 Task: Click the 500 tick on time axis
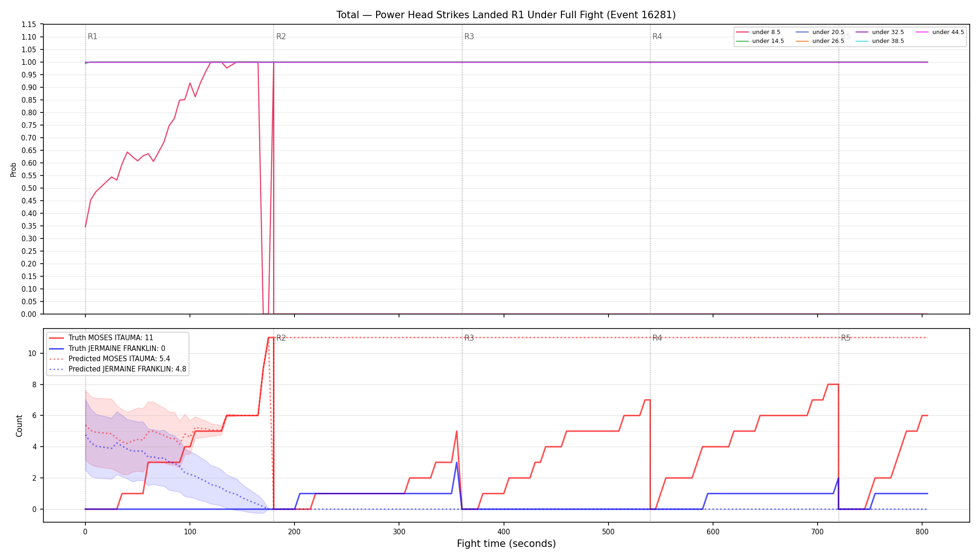[x=608, y=531]
